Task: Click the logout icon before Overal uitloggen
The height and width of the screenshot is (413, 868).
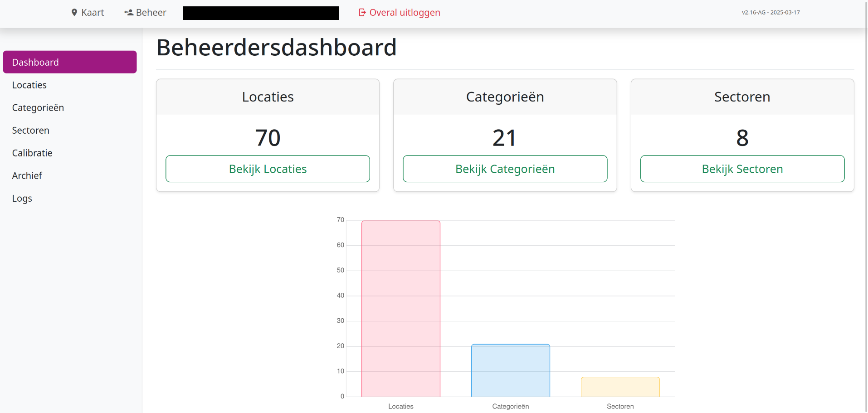Action: 362,13
